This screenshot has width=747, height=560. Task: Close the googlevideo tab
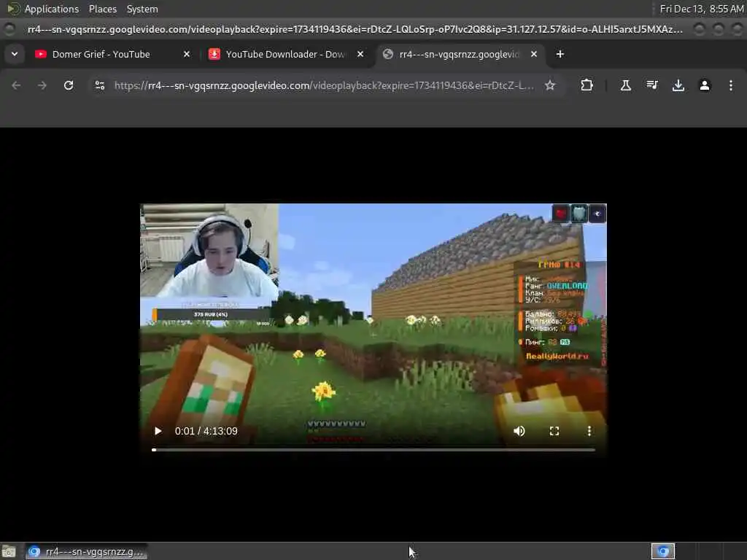[534, 54]
